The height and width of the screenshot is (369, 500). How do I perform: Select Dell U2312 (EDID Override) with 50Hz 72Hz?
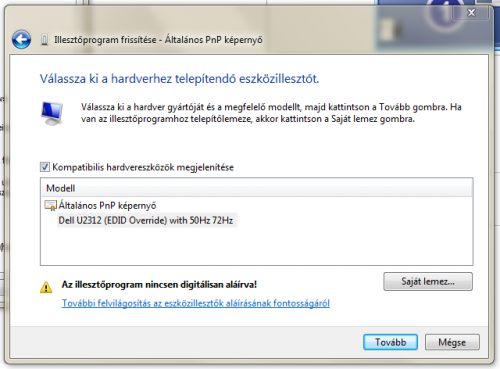(x=146, y=220)
